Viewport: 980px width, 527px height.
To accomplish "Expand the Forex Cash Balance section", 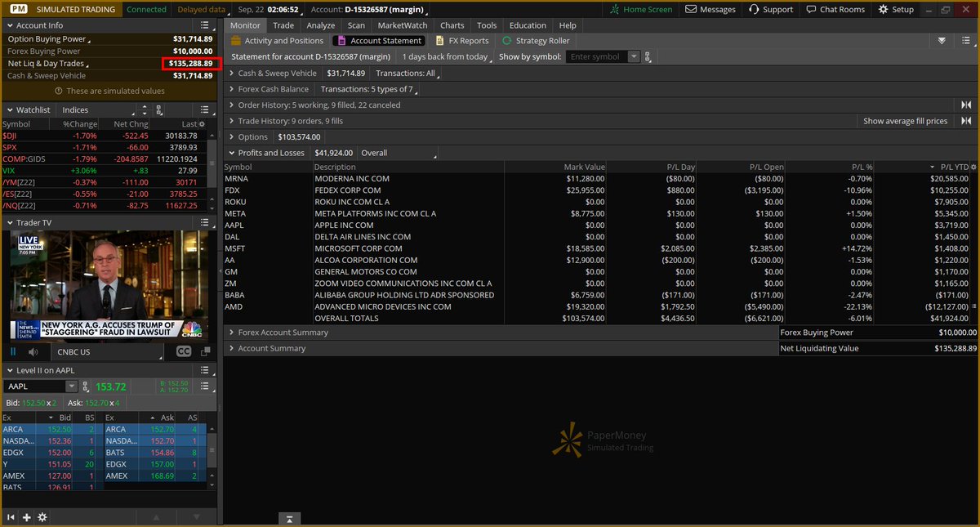I will click(232, 89).
